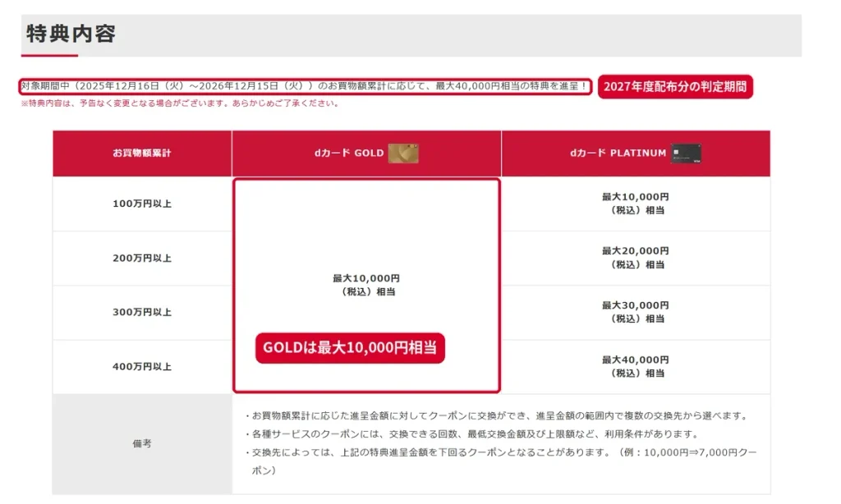
Task: Click the お買物額累計 column header
Action: pos(141,153)
